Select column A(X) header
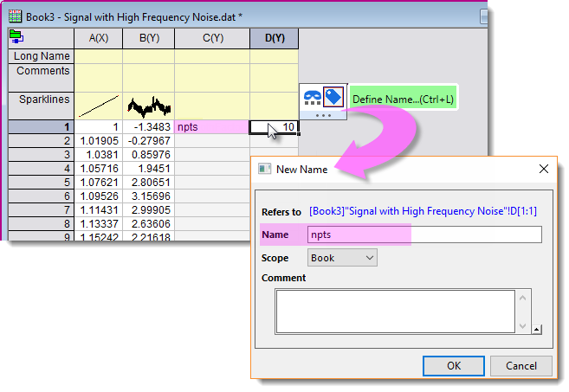Image resolution: width=569 pixels, height=392 pixels. click(98, 37)
